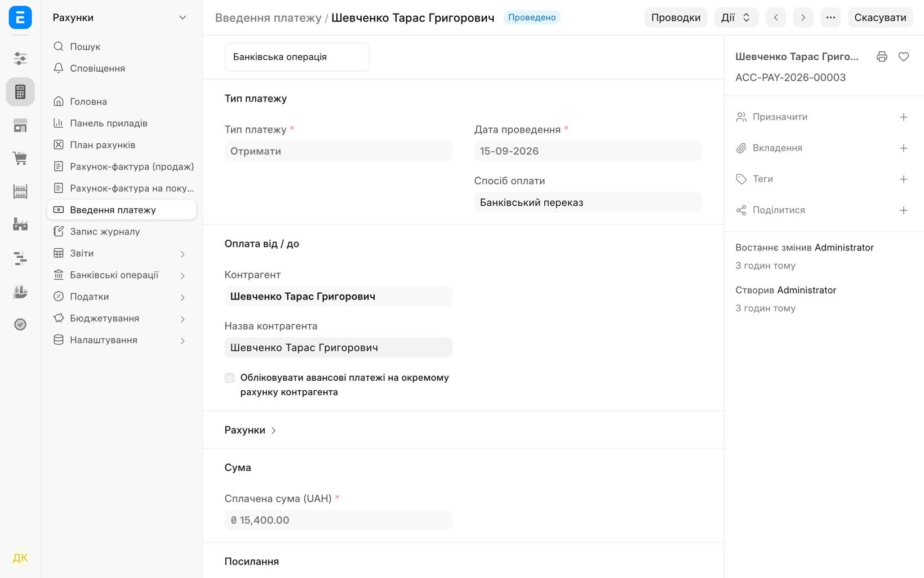Click the Спосіб оплати field
924x578 pixels.
coord(588,202)
